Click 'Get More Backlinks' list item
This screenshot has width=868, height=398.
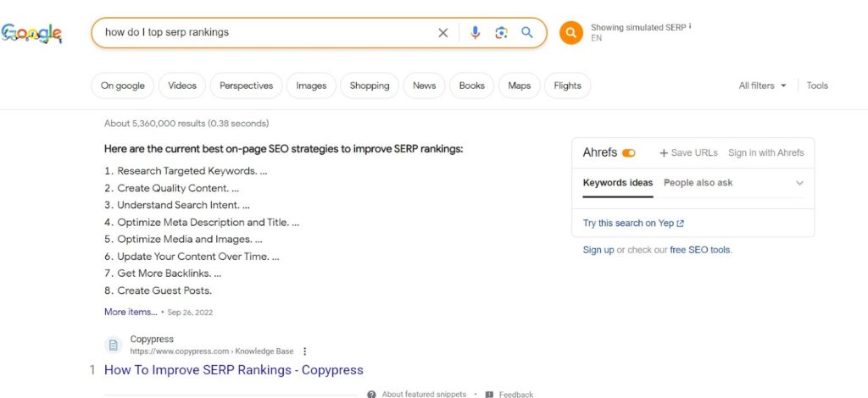point(164,273)
